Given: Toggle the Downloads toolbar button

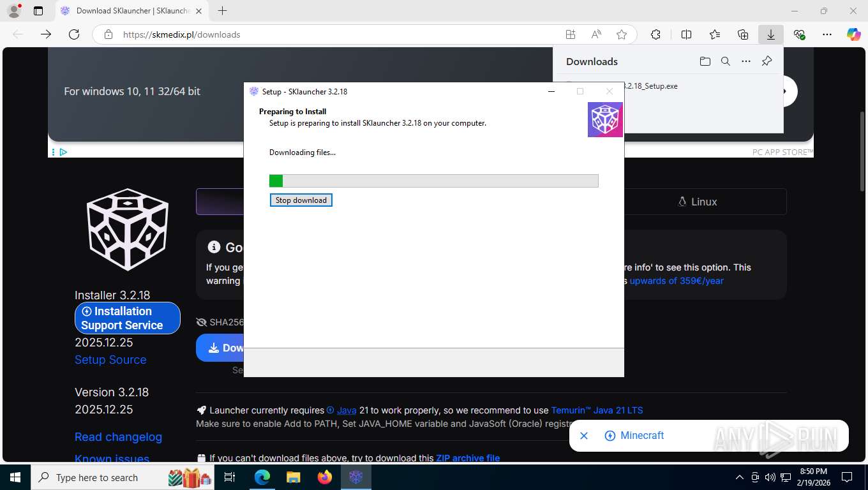Looking at the screenshot, I should pyautogui.click(x=771, y=34).
